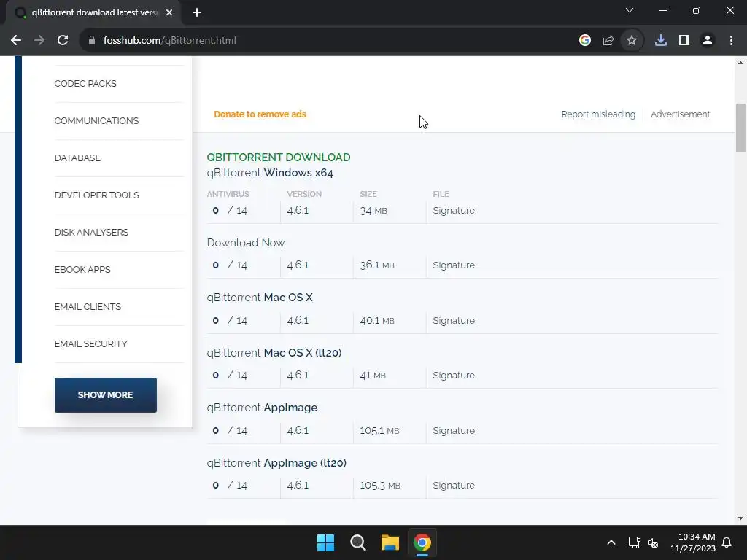Screen dimensions: 747x560
Task: Download qBittorrent Mac OS X
Action: [260, 297]
